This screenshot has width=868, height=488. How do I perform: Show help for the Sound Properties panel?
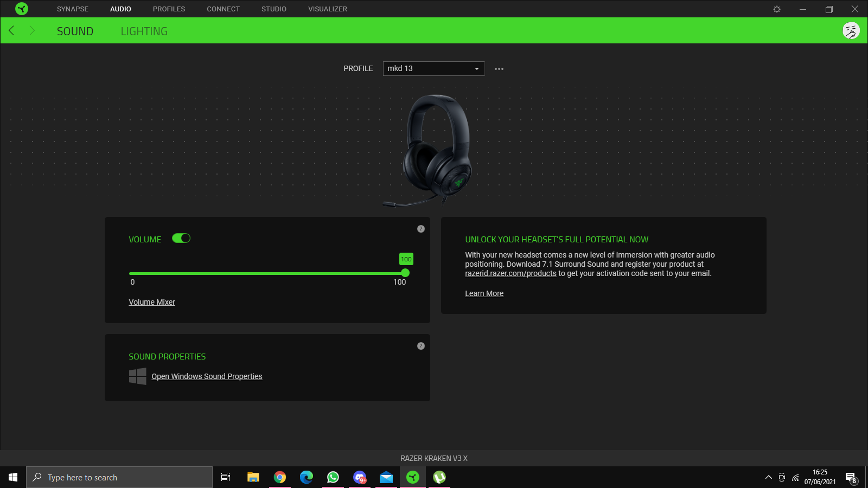pos(421,346)
